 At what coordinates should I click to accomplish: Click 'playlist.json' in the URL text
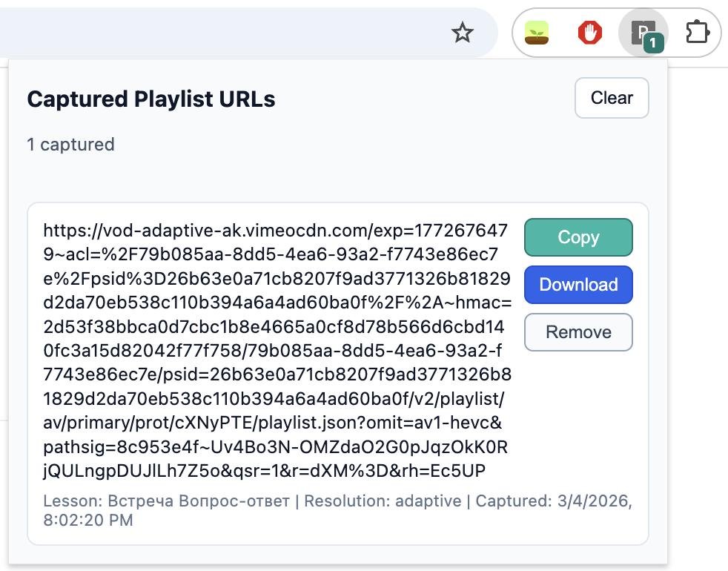pos(309,423)
